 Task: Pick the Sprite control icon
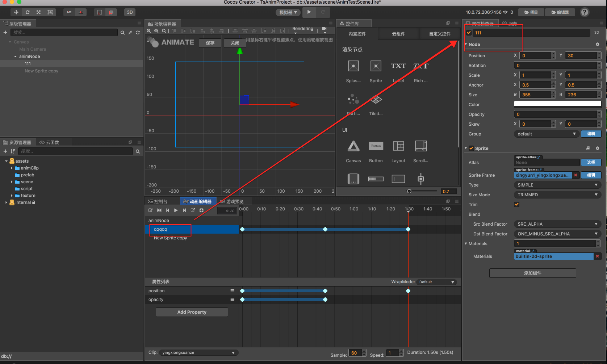pos(376,66)
